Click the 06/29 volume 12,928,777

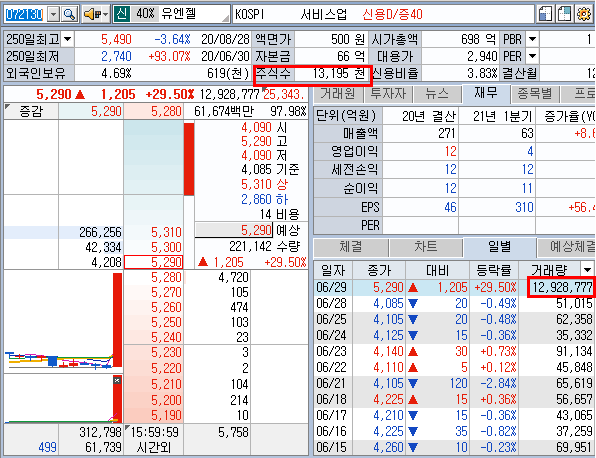pos(562,287)
